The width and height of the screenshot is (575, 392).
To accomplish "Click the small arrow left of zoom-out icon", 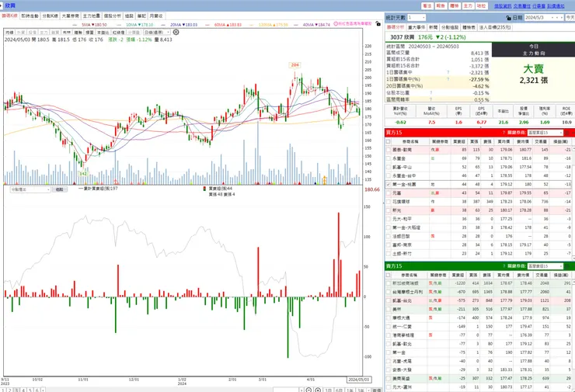I will point(301,390).
